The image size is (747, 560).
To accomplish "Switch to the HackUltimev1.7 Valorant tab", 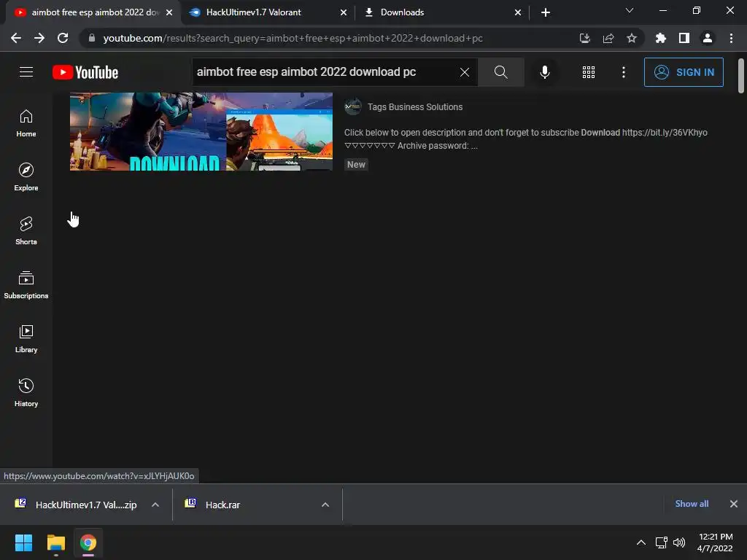I will (261, 12).
